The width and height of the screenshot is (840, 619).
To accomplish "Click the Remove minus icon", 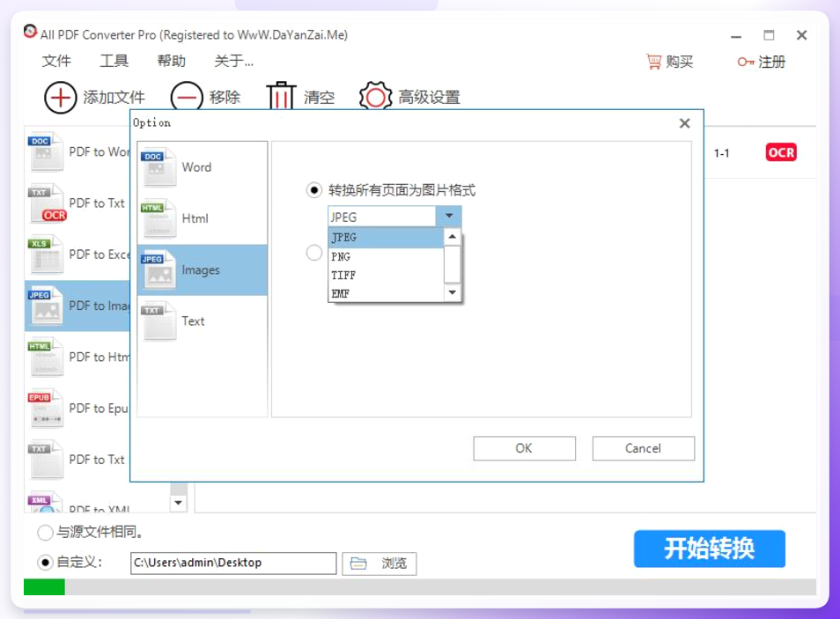I will 187,98.
